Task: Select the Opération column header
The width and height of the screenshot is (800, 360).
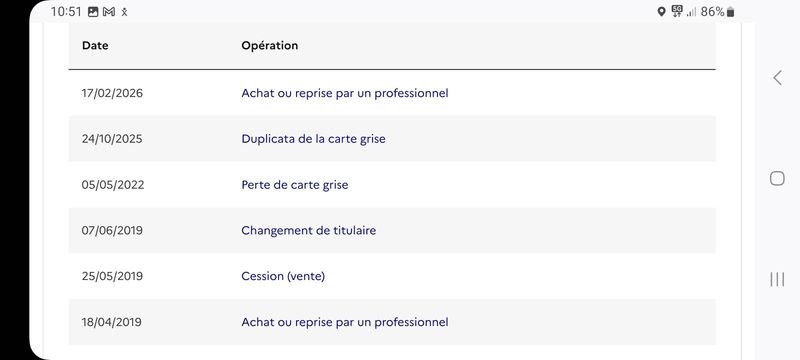Action: (269, 45)
